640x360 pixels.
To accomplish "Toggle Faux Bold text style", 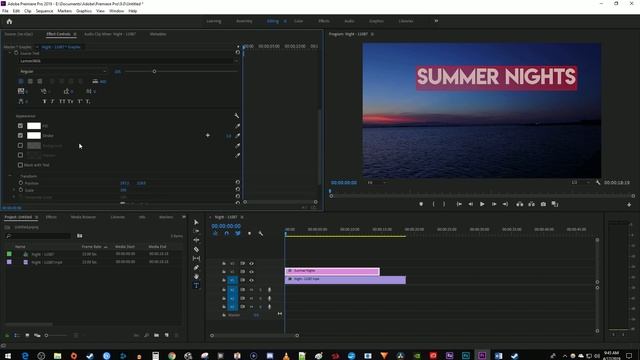I will coord(44,101).
